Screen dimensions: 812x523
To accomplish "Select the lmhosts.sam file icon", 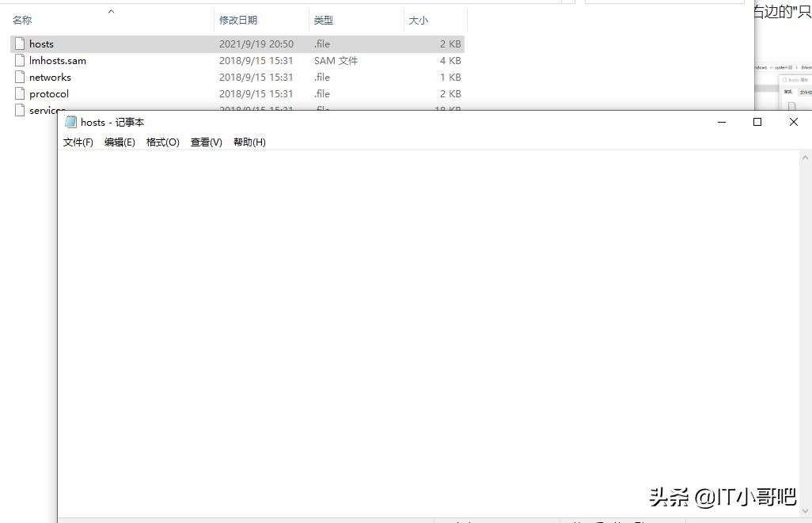I will pyautogui.click(x=20, y=61).
